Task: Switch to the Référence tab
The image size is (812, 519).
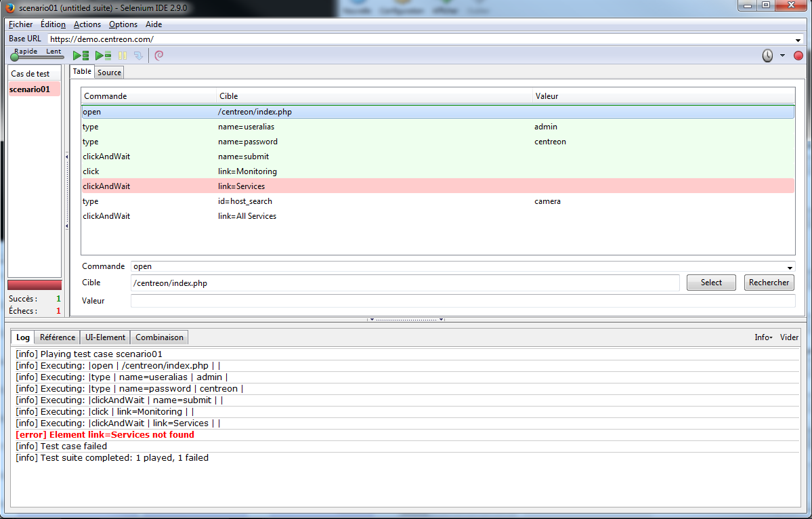Action: 58,337
